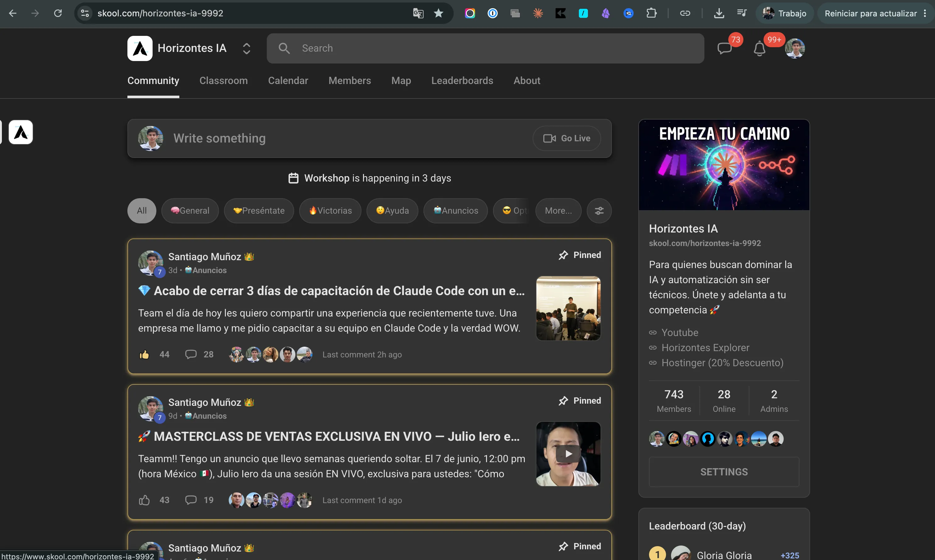
Task: Click the Go Live button
Action: click(567, 138)
